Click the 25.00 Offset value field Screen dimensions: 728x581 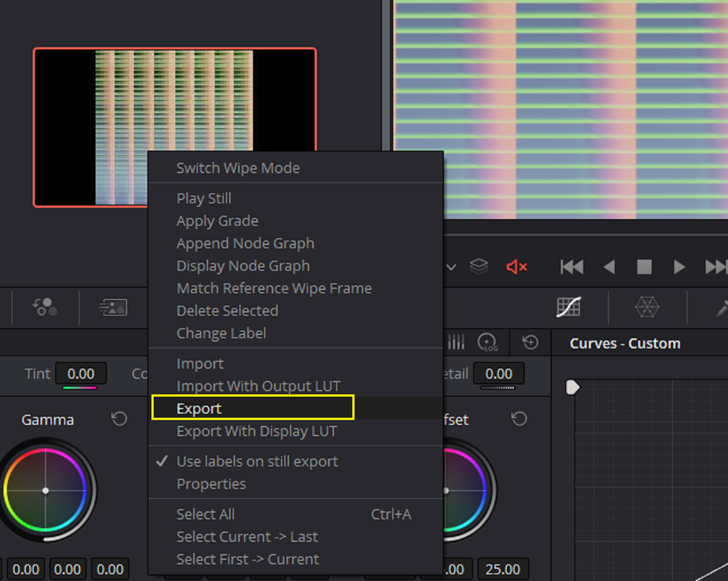(x=503, y=569)
